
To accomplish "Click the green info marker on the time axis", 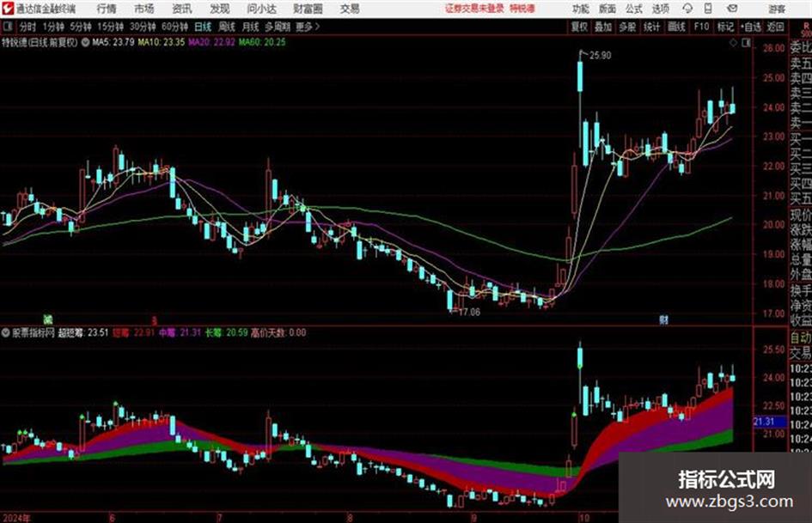I will [47, 319].
